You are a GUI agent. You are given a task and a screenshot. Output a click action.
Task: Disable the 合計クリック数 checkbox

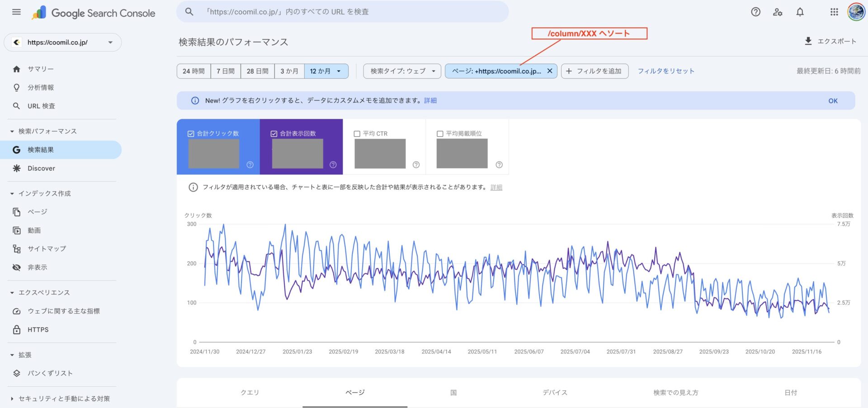tap(191, 133)
